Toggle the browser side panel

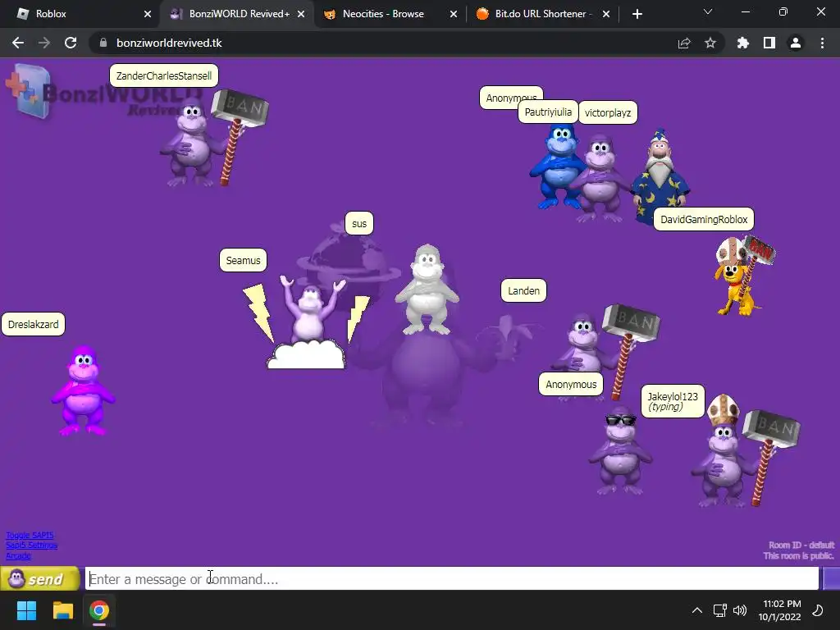(769, 43)
